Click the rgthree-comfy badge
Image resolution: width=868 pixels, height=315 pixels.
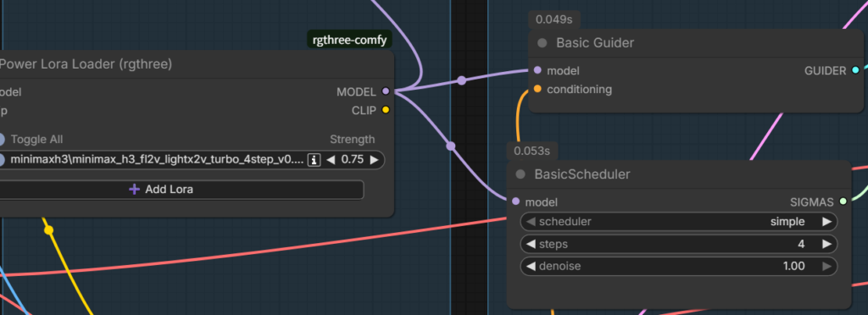click(349, 40)
